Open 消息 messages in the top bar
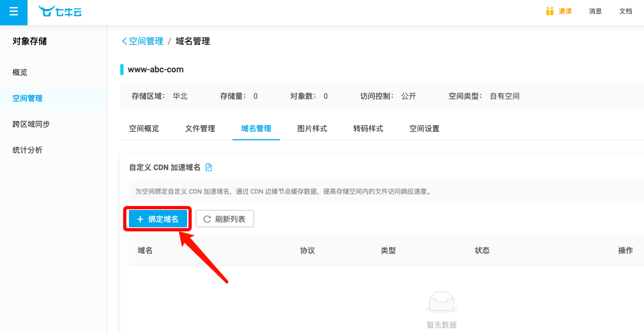Screen dimensions: 644x333 (595, 11)
